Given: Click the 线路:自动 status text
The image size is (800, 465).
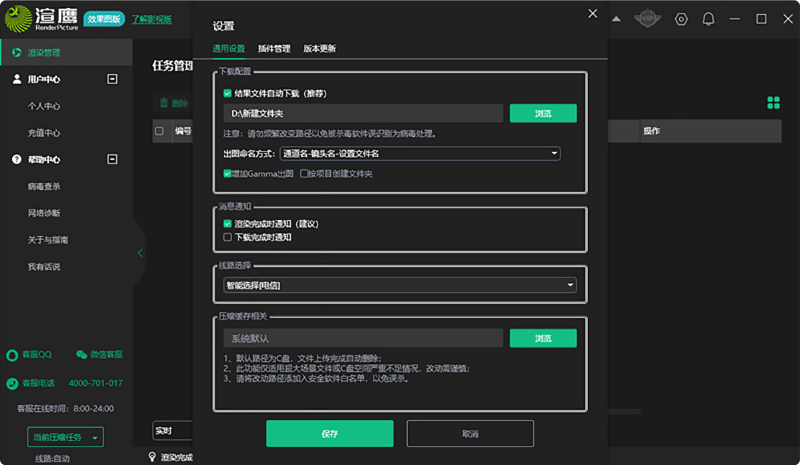Looking at the screenshot, I should tap(53, 458).
